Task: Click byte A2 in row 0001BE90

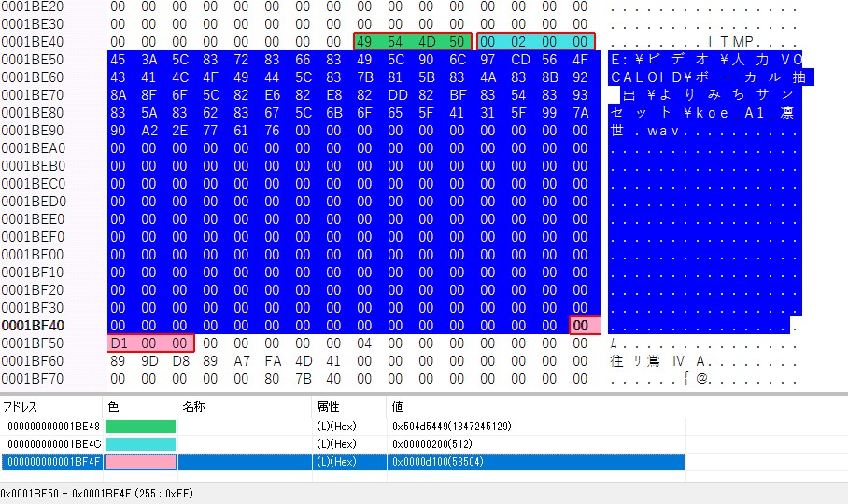Action: tap(149, 131)
